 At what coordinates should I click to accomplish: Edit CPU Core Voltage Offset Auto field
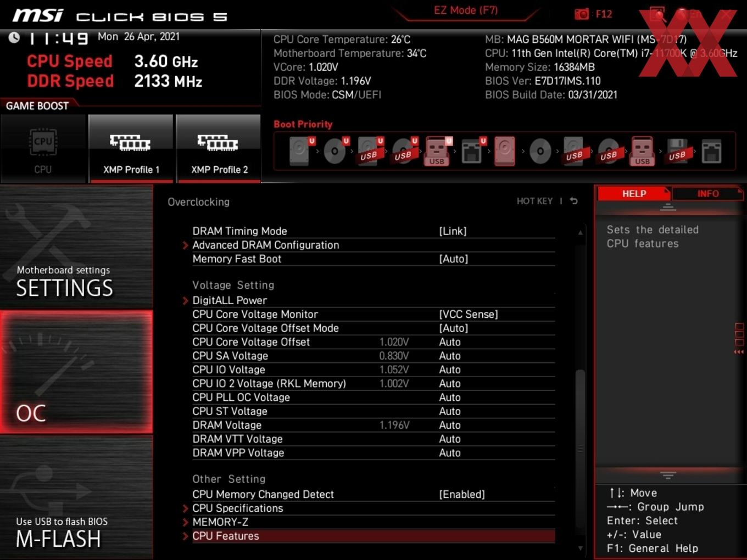click(x=450, y=341)
